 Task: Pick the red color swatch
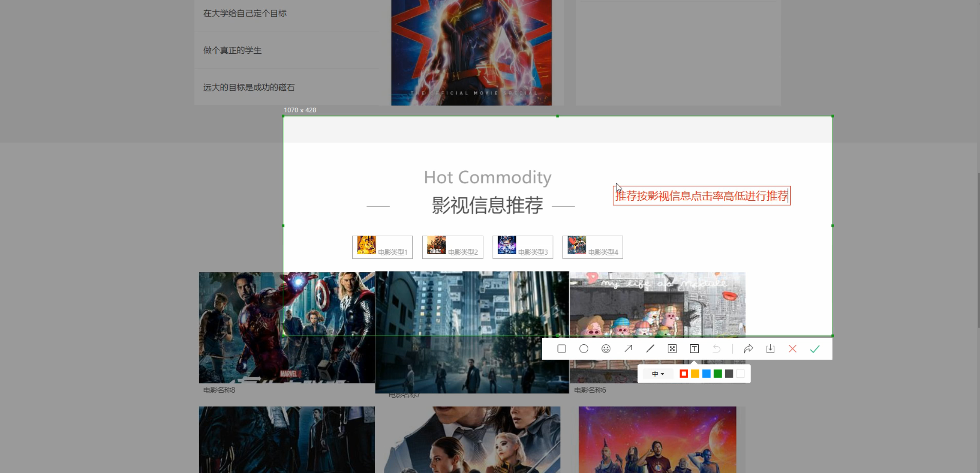click(x=684, y=373)
